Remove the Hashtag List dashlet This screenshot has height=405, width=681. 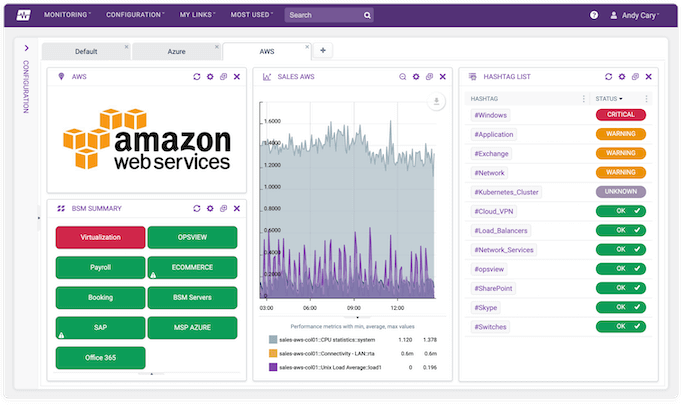pyautogui.click(x=648, y=77)
